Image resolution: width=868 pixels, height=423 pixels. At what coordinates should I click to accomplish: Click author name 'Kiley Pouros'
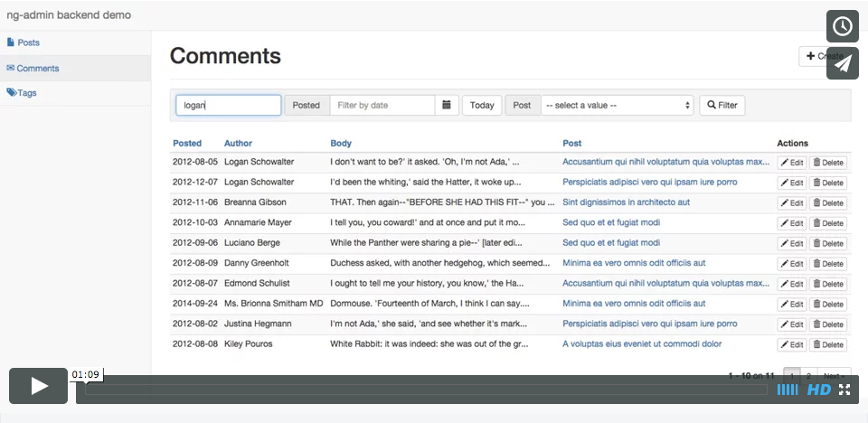click(249, 343)
